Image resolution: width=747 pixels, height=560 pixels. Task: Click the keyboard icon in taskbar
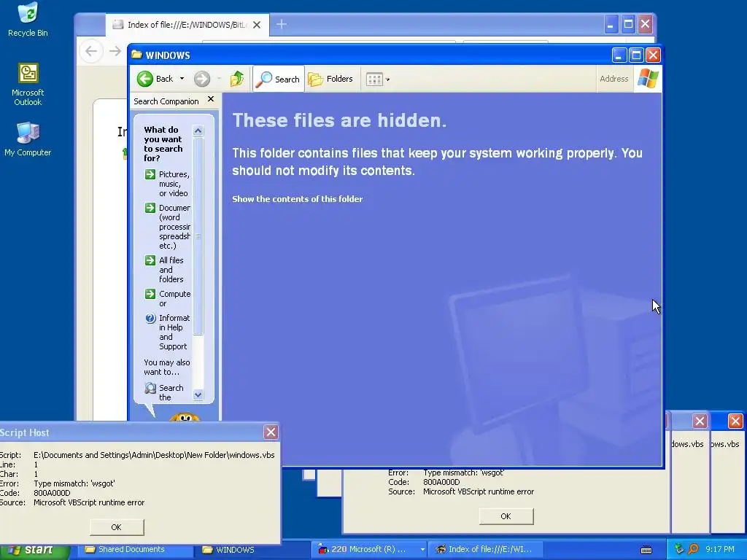(x=646, y=550)
